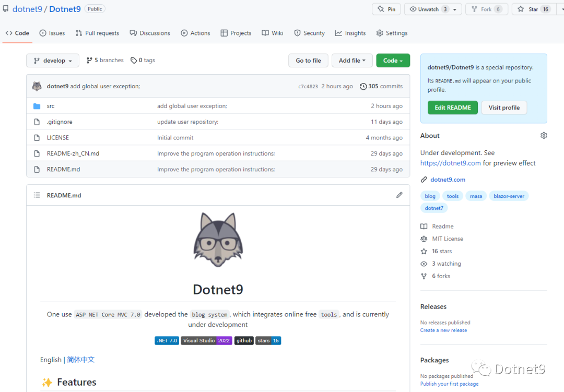The height and width of the screenshot is (392, 564).
Task: Open README table of contents list icon
Action: tap(37, 195)
